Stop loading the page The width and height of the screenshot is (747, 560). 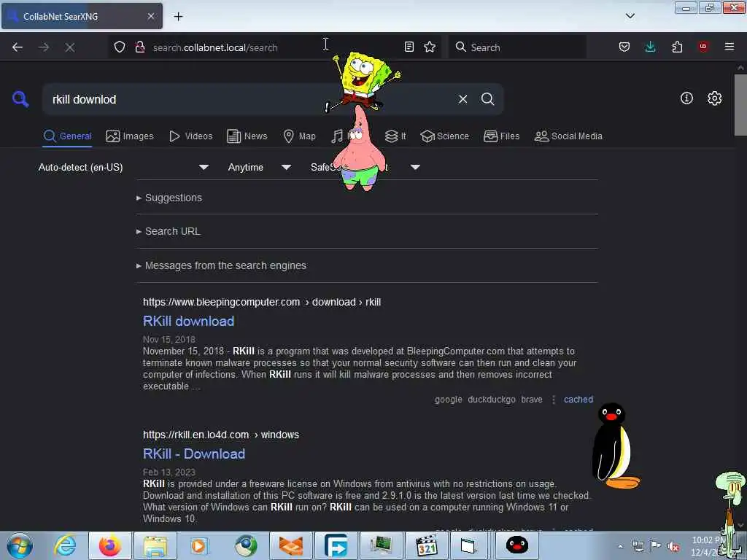[70, 47]
